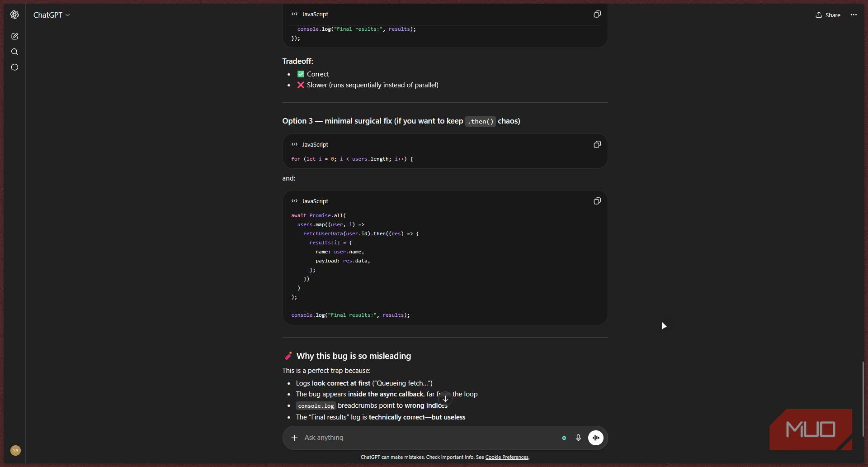Click the ChatGPT logo icon in sidebar
The height and width of the screenshot is (467, 868).
pyautogui.click(x=14, y=15)
